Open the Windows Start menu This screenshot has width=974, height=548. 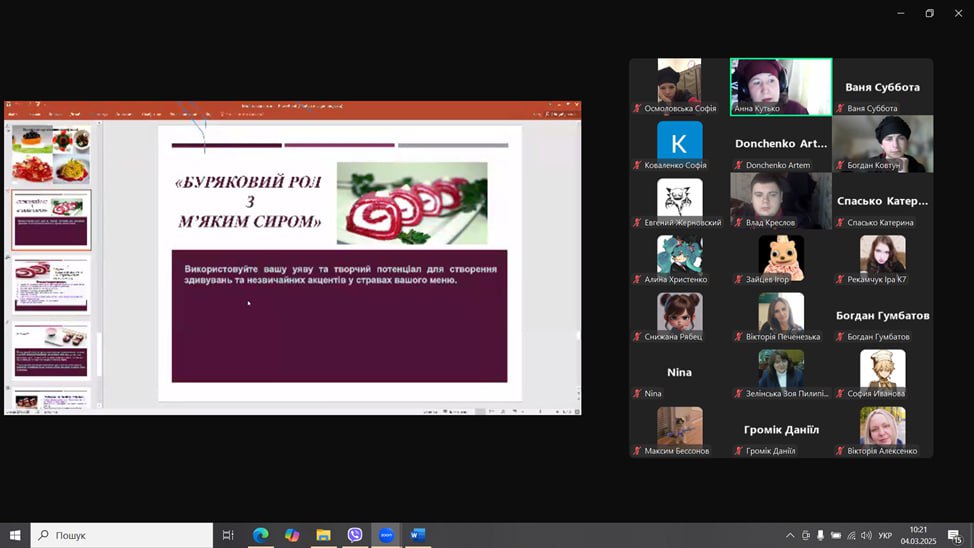click(15, 535)
